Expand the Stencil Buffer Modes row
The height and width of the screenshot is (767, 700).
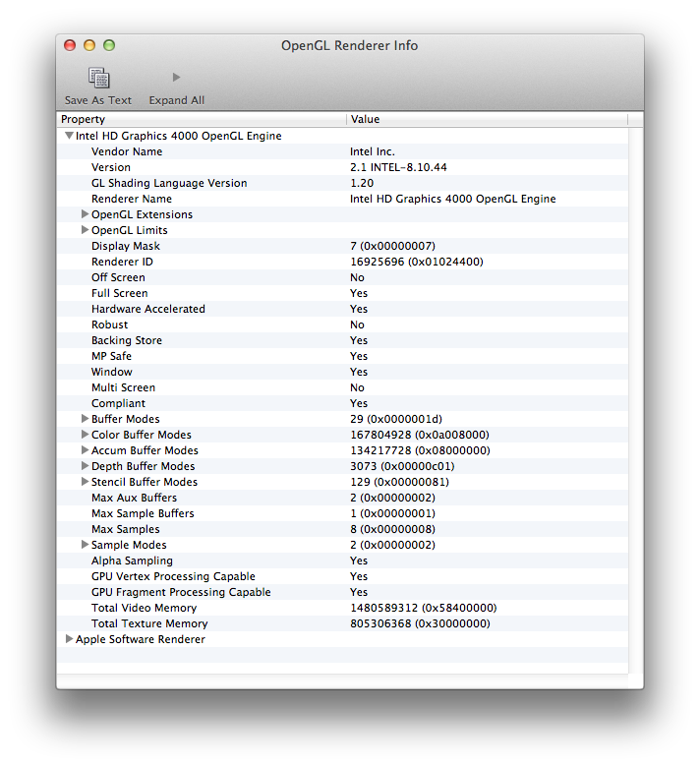point(85,481)
